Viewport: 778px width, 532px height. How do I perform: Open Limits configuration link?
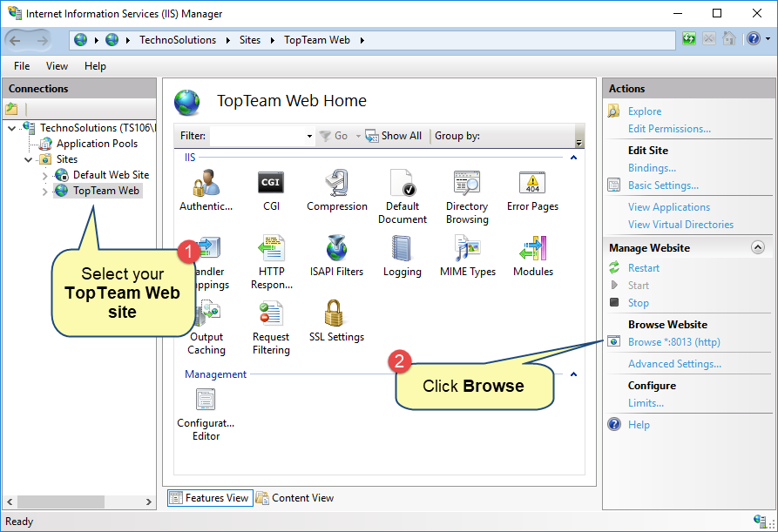646,403
